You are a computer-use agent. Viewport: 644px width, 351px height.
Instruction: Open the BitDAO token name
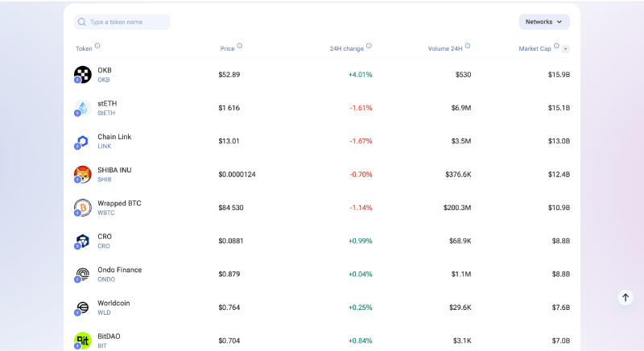tap(109, 337)
